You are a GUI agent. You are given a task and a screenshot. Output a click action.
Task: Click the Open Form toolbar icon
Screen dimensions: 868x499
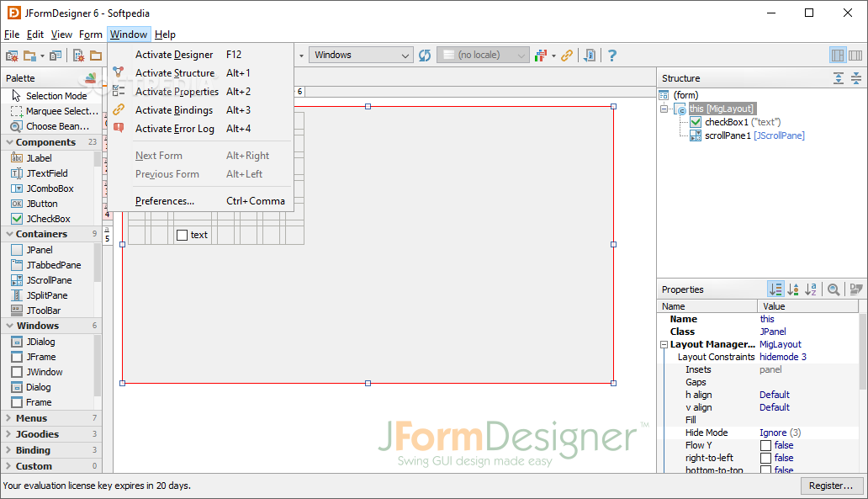coord(29,56)
